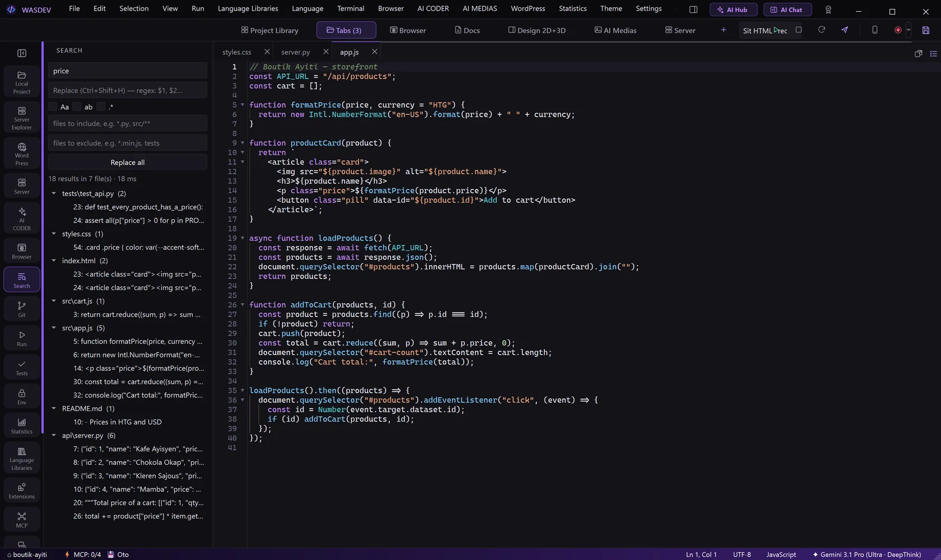Fold the addToCart function at line 26
Image resolution: width=941 pixels, height=560 pixels.
[243, 305]
